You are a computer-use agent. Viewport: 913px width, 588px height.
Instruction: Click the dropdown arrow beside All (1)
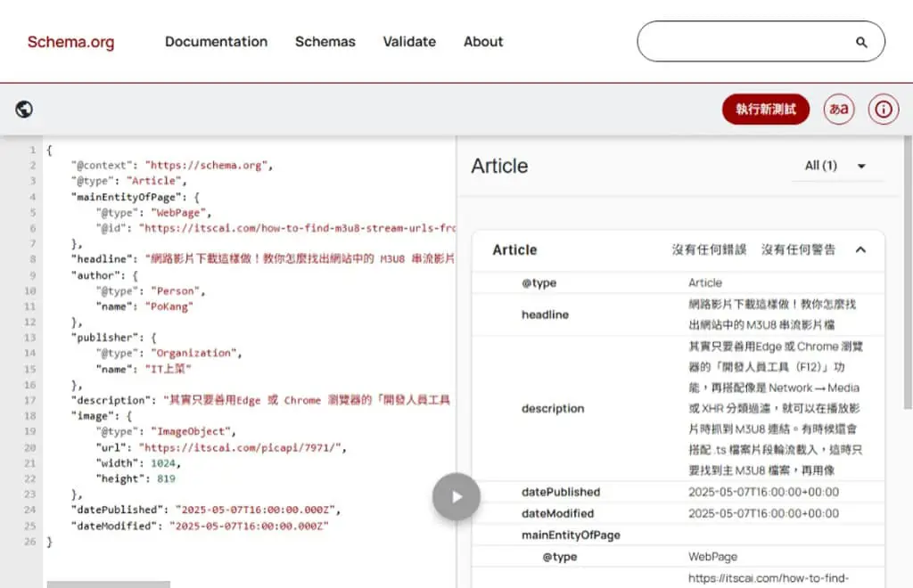click(x=861, y=167)
